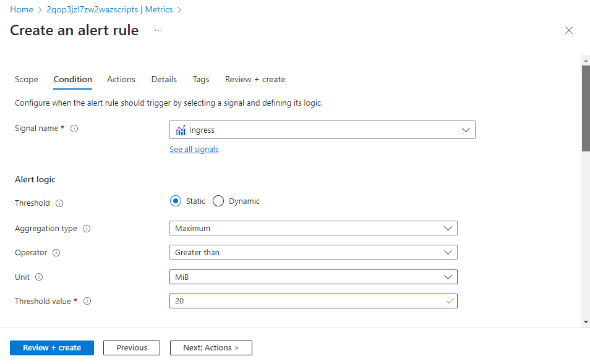The image size is (590, 364).
Task: Click the Threshold info icon
Action: [x=59, y=203]
